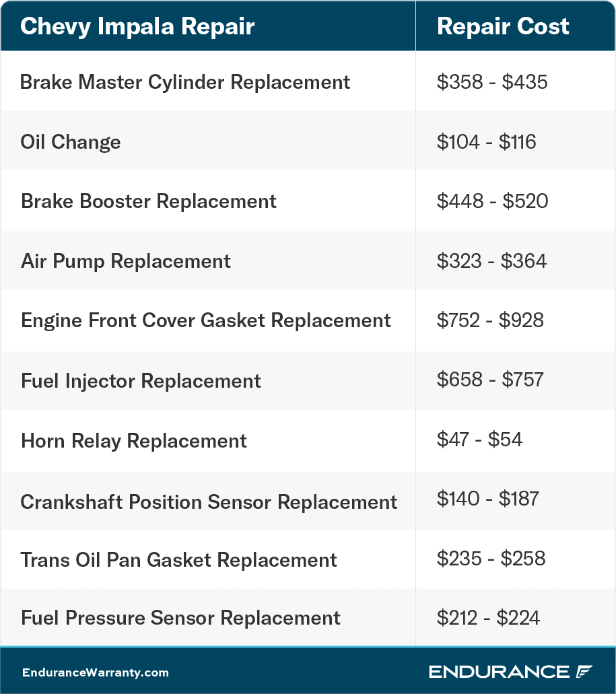
Task: Click the Horn Relay Replacement entry
Action: click(x=134, y=441)
